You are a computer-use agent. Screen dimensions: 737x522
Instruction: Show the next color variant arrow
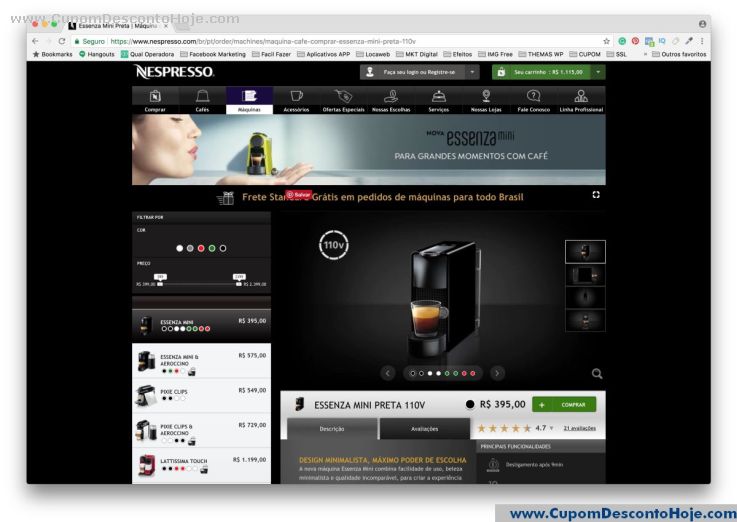(497, 374)
